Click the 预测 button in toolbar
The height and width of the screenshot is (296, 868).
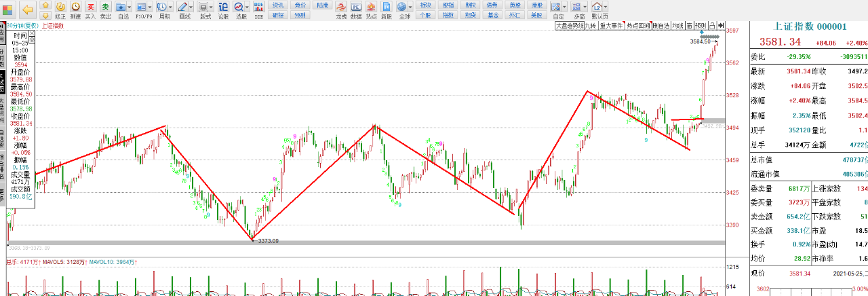click(300, 14)
